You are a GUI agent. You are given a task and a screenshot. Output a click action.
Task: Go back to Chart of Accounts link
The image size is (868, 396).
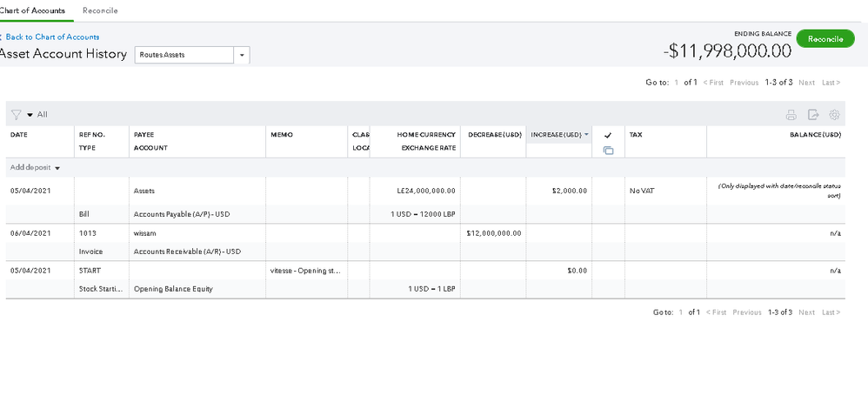click(52, 37)
